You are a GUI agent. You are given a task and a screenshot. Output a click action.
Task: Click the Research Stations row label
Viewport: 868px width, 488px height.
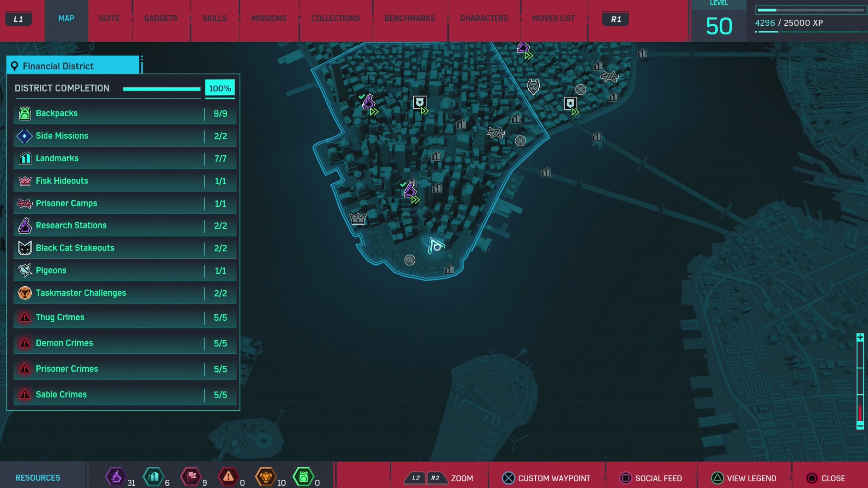click(71, 226)
